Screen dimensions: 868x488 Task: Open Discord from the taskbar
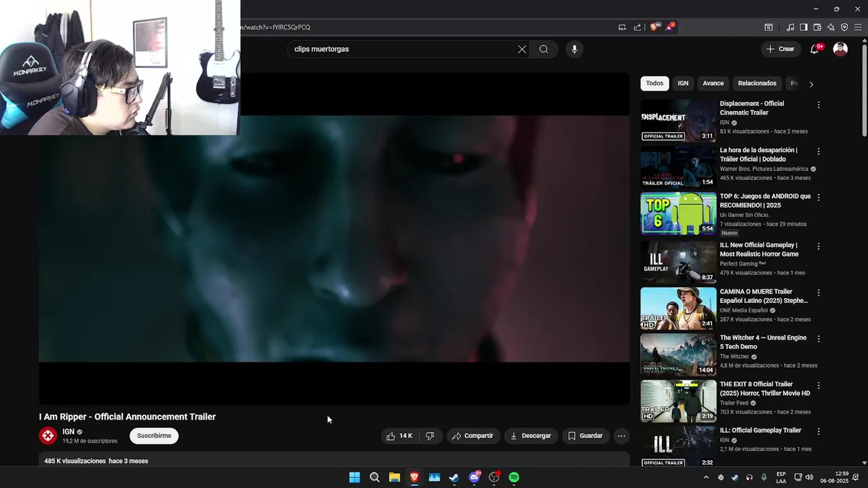[x=475, y=477]
